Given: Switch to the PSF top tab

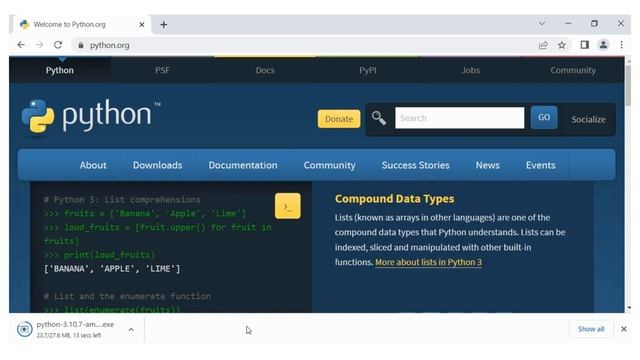Looking at the screenshot, I should (x=162, y=70).
